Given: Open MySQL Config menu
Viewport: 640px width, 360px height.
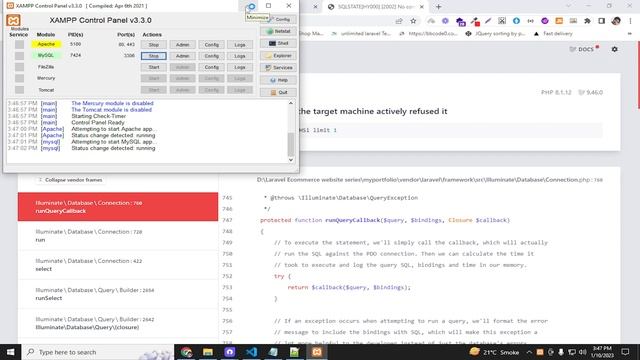Looking at the screenshot, I should click(x=211, y=56).
